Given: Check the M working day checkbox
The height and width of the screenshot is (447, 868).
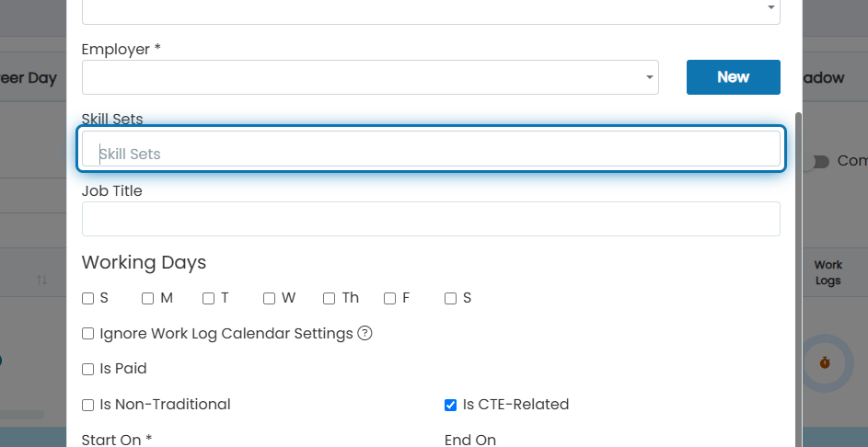Looking at the screenshot, I should coord(147,299).
